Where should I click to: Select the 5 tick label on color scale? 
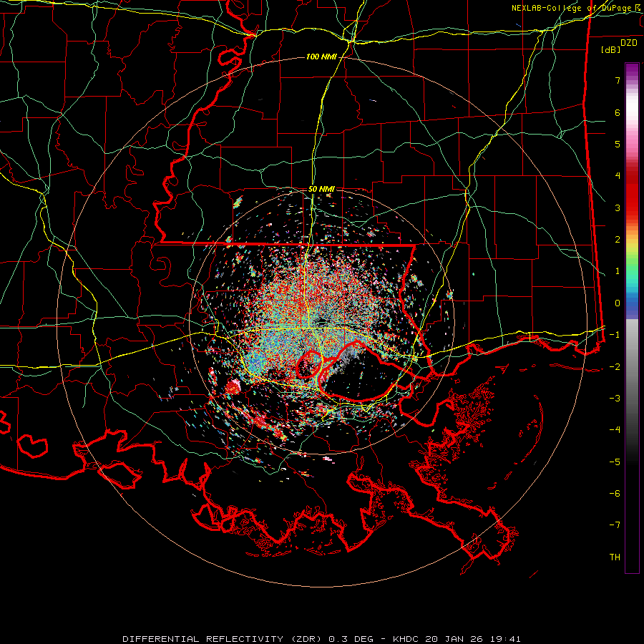[x=618, y=144]
